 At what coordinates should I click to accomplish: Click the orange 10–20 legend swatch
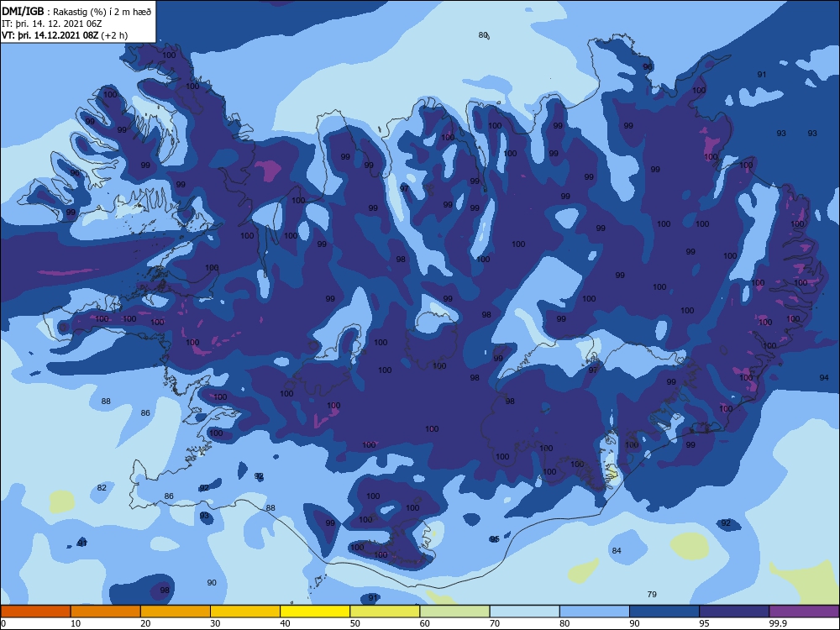pyautogui.click(x=106, y=612)
